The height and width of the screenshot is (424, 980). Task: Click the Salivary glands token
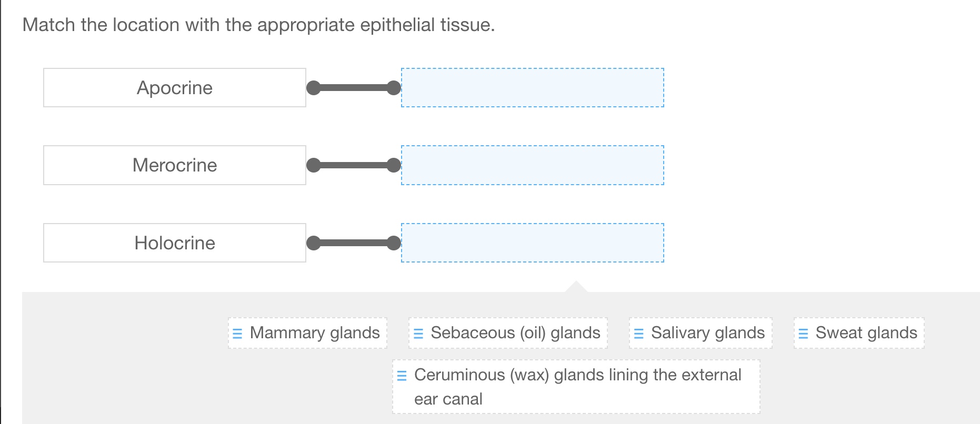700,333
